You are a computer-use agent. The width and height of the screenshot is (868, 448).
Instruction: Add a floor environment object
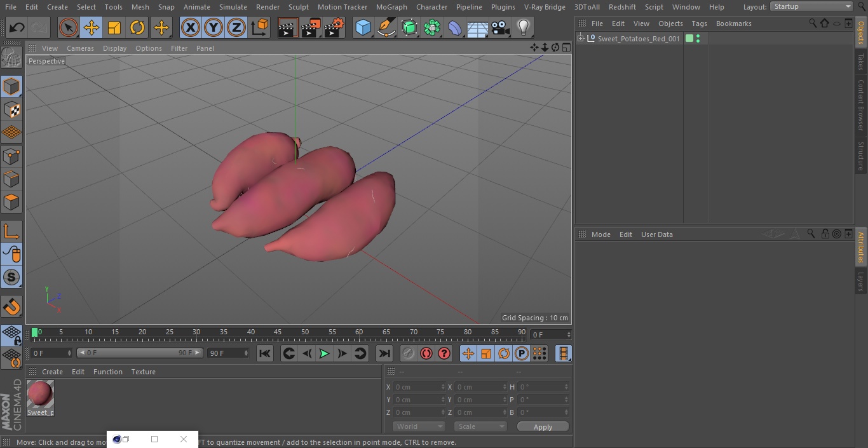pos(478,27)
